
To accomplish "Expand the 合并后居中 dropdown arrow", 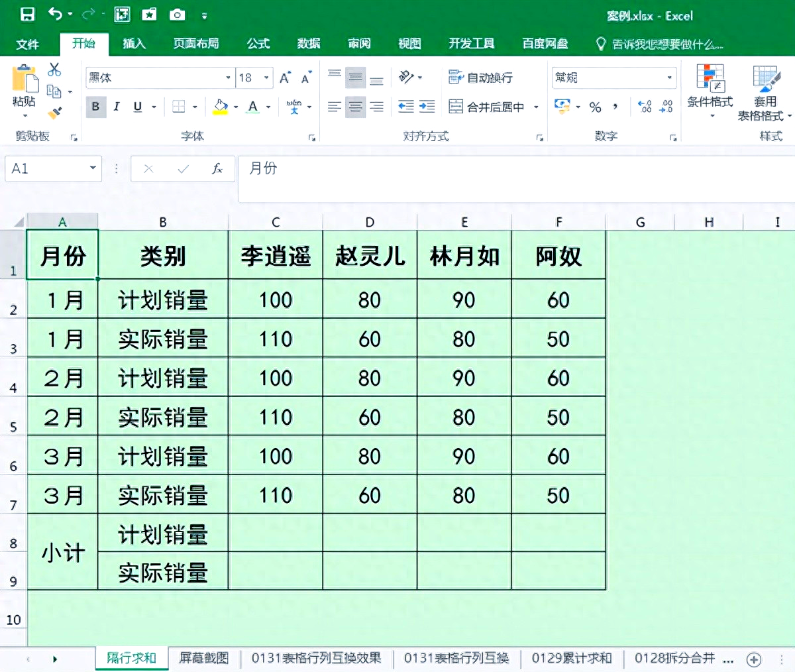I will 536,107.
